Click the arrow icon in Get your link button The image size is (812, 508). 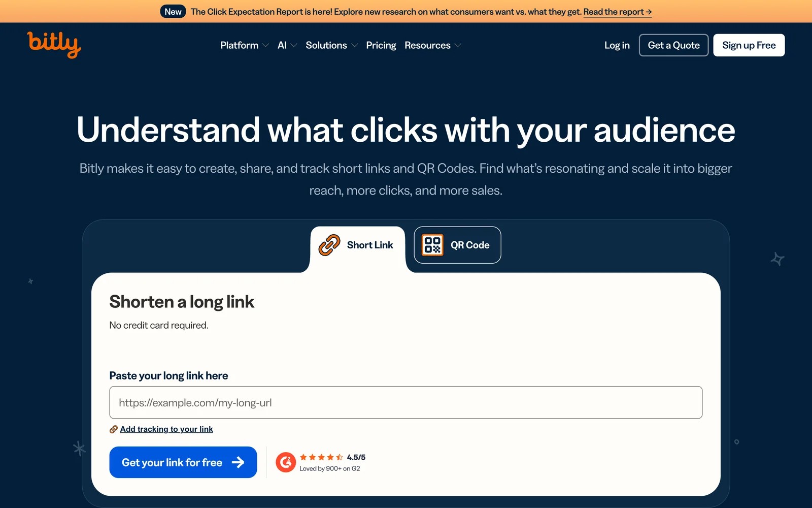238,462
